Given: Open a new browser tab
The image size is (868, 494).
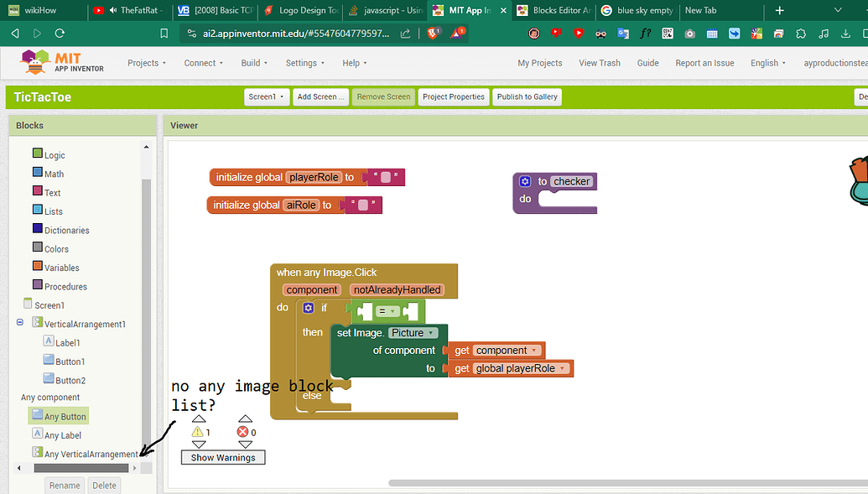Looking at the screenshot, I should [779, 10].
